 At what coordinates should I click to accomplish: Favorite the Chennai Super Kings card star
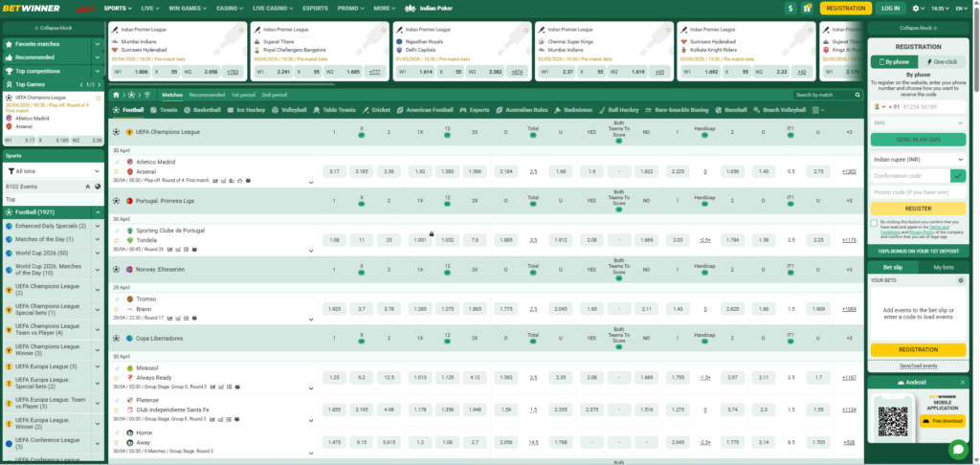pos(669,30)
